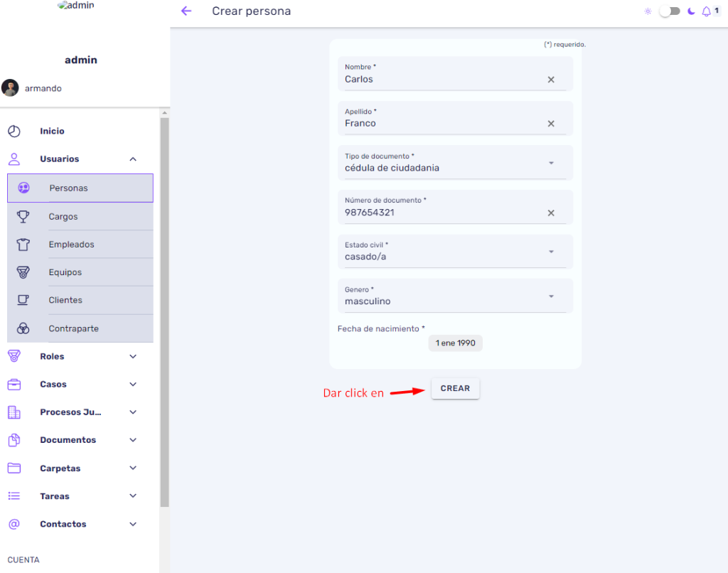The image size is (728, 573).
Task: Click the Empleados shirt icon
Action: [x=23, y=245]
